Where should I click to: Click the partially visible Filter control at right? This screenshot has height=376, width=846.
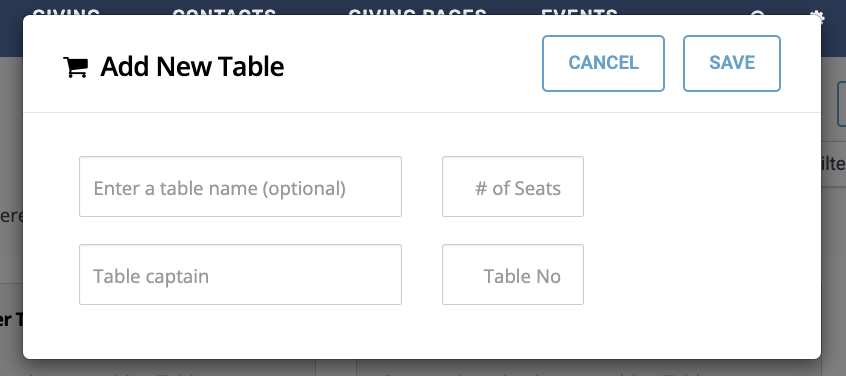(834, 164)
